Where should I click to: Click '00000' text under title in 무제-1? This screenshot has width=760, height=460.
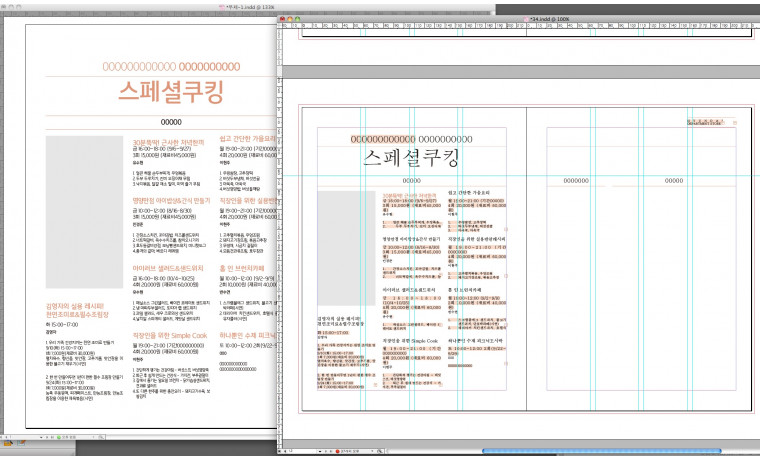(x=171, y=122)
